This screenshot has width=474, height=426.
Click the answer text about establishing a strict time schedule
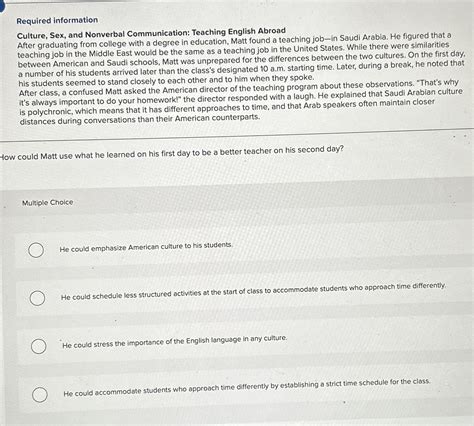[247, 387]
